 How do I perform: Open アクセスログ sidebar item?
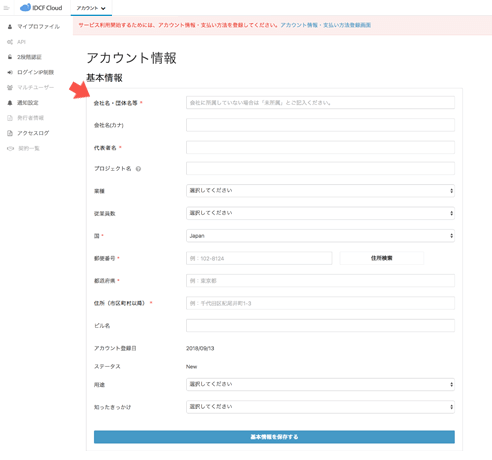(33, 133)
